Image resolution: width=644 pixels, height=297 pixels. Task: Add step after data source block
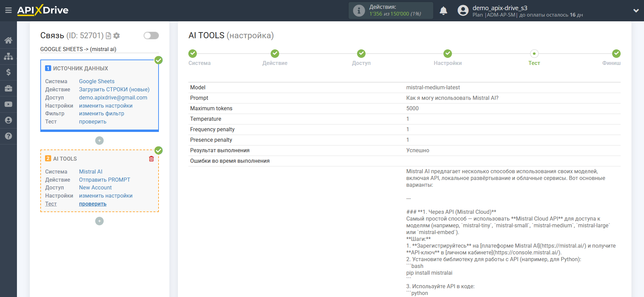point(99,140)
